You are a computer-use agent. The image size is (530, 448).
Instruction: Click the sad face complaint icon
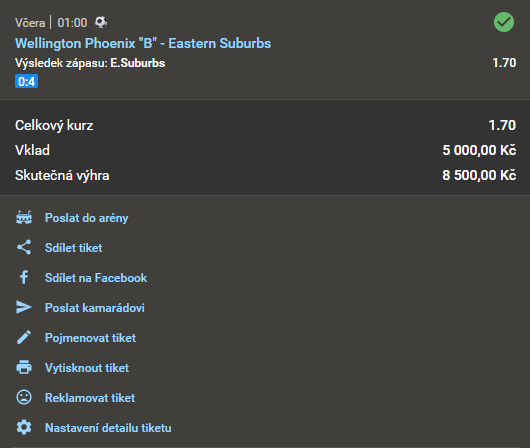24,397
